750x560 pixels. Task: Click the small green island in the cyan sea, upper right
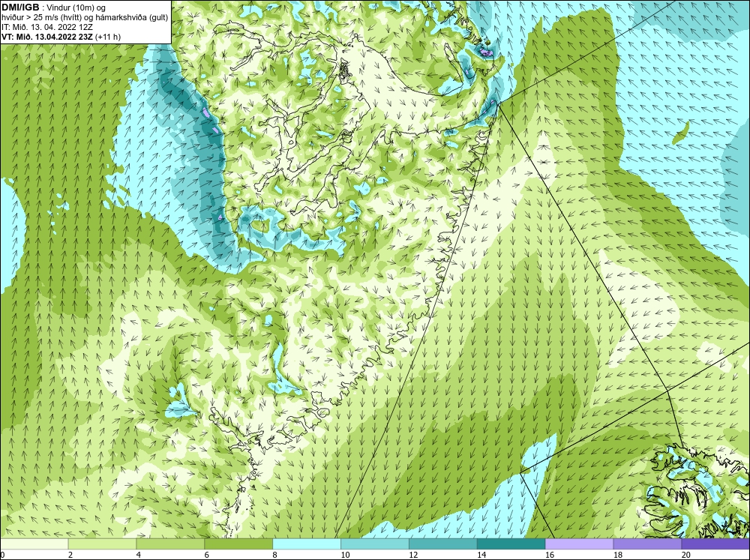tap(681, 133)
